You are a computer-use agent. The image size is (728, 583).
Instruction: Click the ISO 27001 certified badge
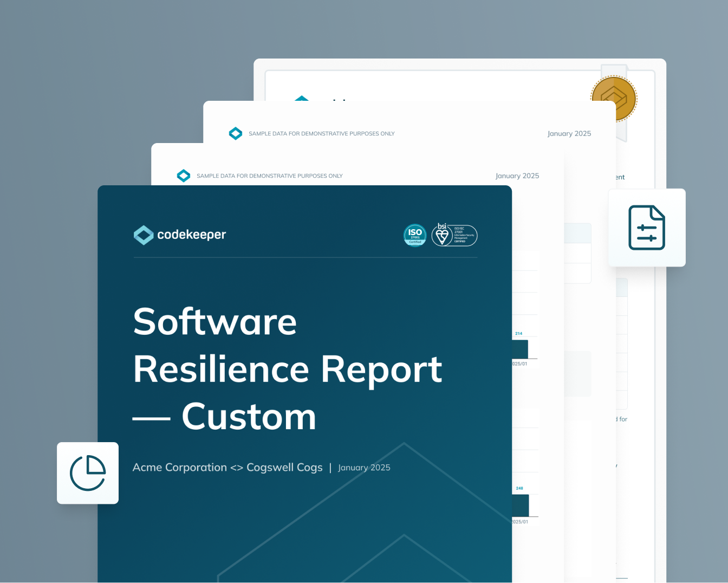(x=415, y=235)
